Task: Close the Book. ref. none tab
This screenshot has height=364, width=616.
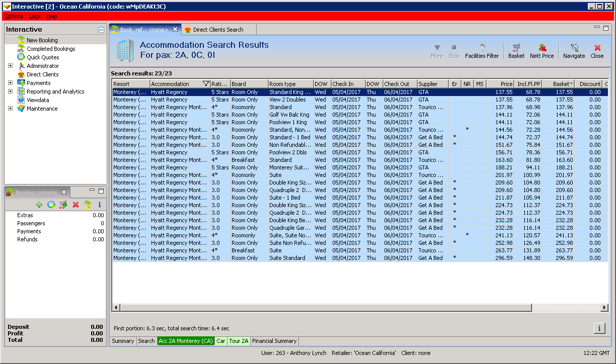Action: (175, 29)
